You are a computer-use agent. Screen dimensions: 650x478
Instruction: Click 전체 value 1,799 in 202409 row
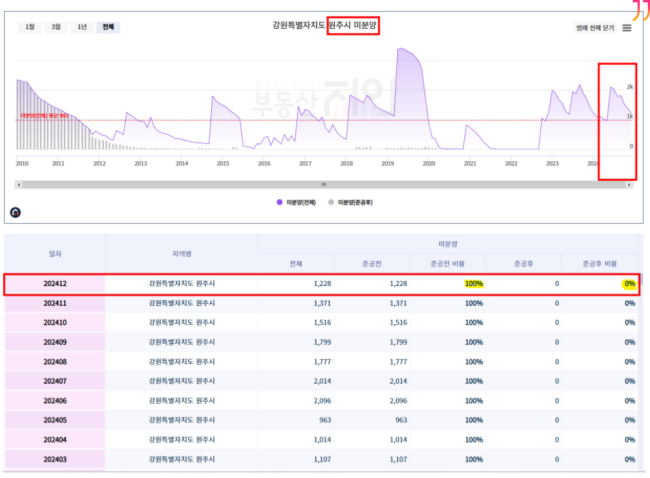tap(322, 342)
